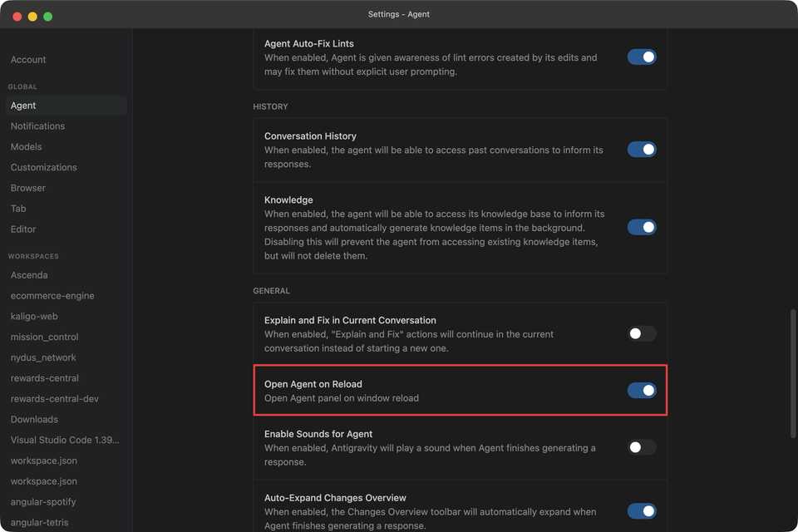Screen dimensions: 798x532
Task: Enable Explain and Fix in Current Conversation
Action: coord(643,333)
